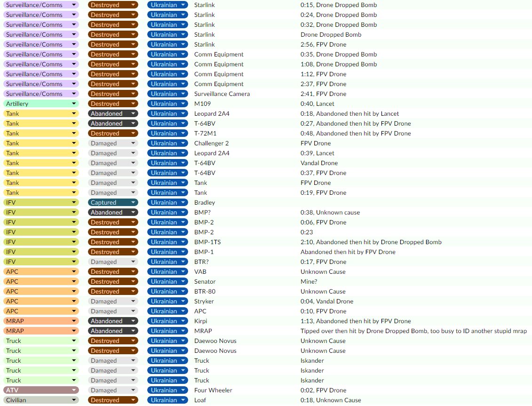Image resolution: width=532 pixels, height=406 pixels.
Task: Open Surveillance/Comms dropdown for Starlink 2:56 FPV row
Action: click(x=41, y=45)
